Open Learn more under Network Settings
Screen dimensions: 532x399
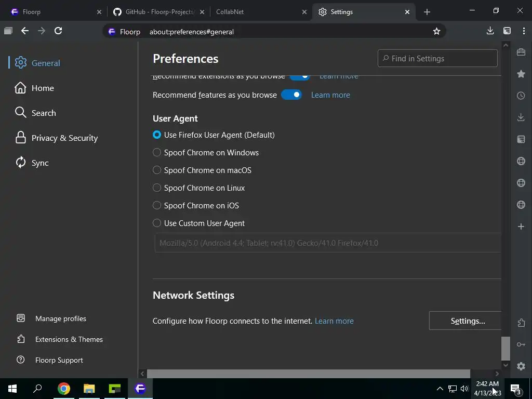(334, 321)
